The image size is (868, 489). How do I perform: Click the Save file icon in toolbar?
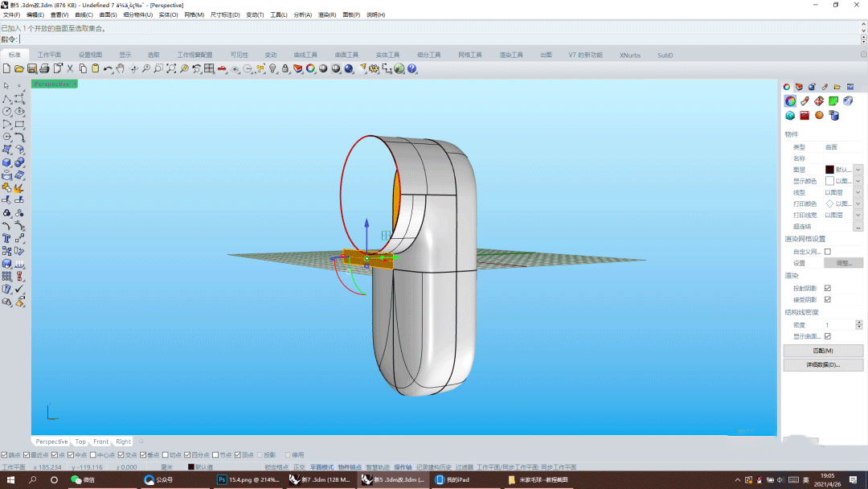coord(32,69)
